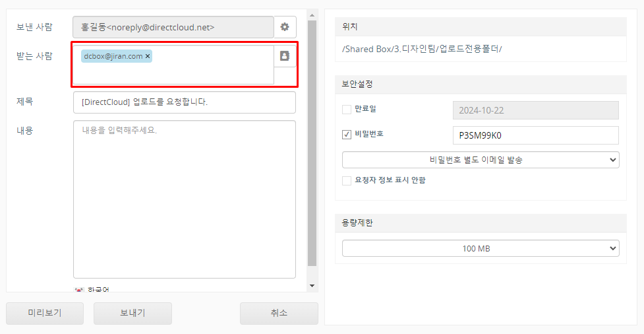Expand the 100 MB capacity limit dropdown
Image resolution: width=644 pixels, height=334 pixels.
coord(480,248)
